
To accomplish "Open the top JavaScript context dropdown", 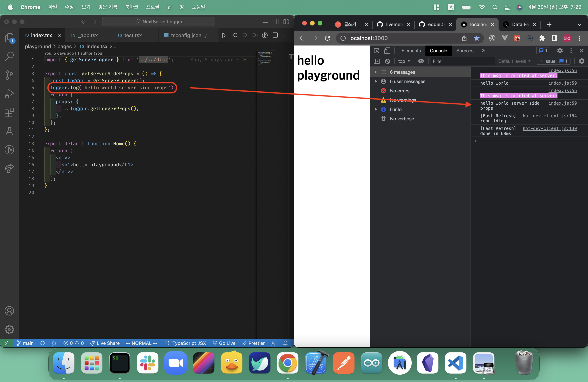I will (x=404, y=61).
